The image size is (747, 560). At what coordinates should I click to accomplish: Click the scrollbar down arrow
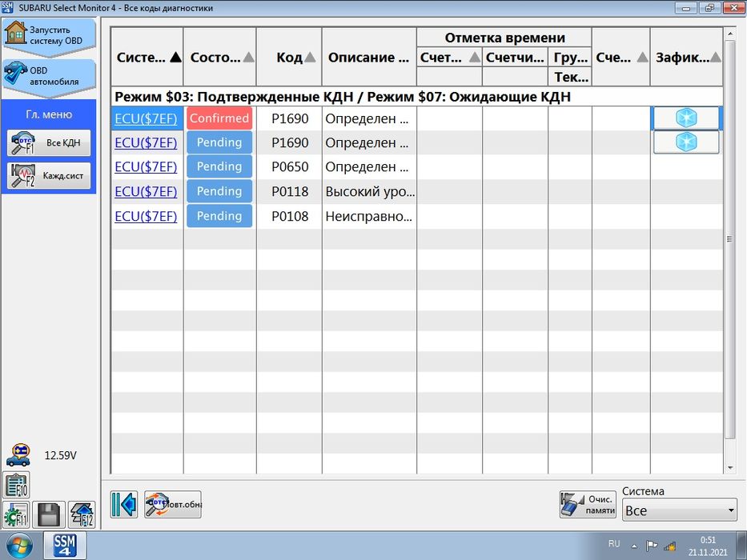(730, 468)
